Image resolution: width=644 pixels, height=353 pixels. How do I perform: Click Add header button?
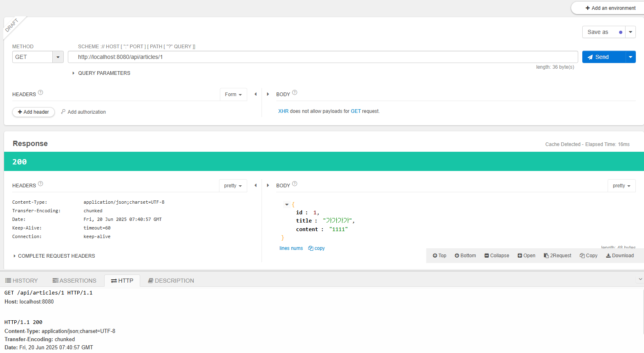(x=34, y=112)
